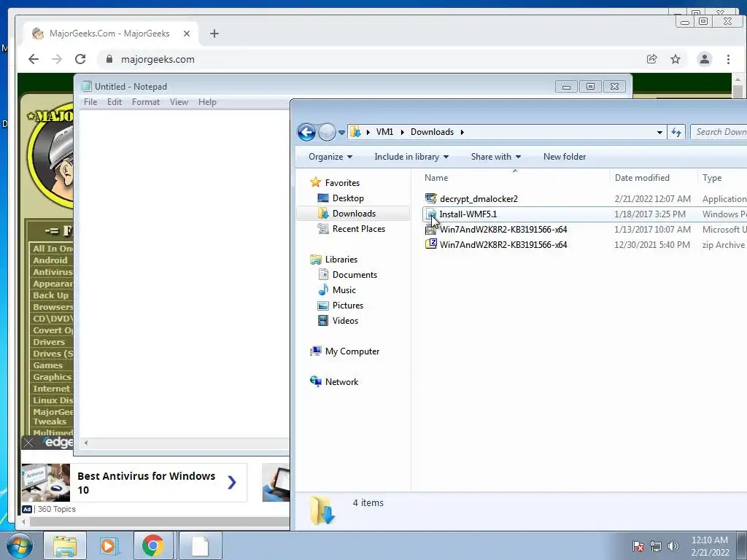
Task: Open Notepad File menu
Action: point(90,102)
